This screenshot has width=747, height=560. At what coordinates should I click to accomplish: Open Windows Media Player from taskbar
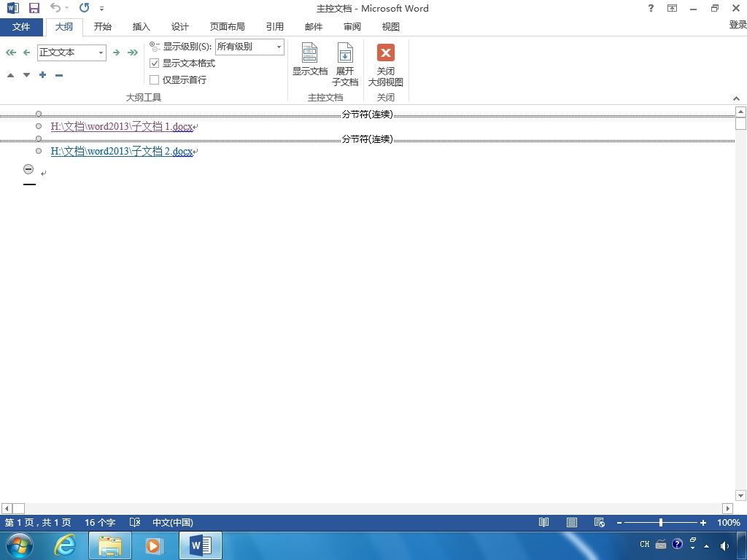[153, 545]
